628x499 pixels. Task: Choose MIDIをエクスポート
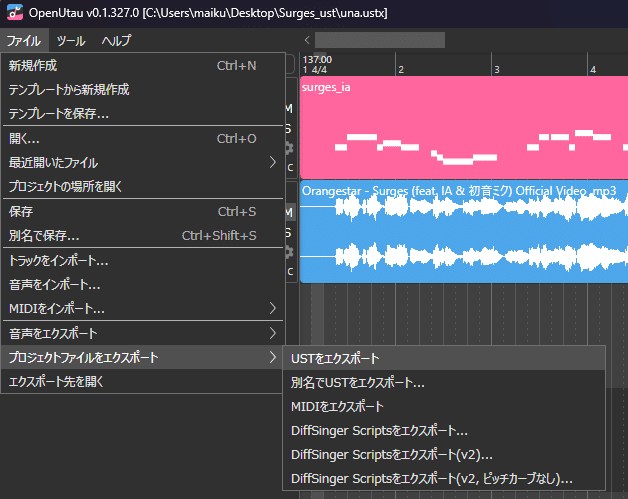coord(444,406)
